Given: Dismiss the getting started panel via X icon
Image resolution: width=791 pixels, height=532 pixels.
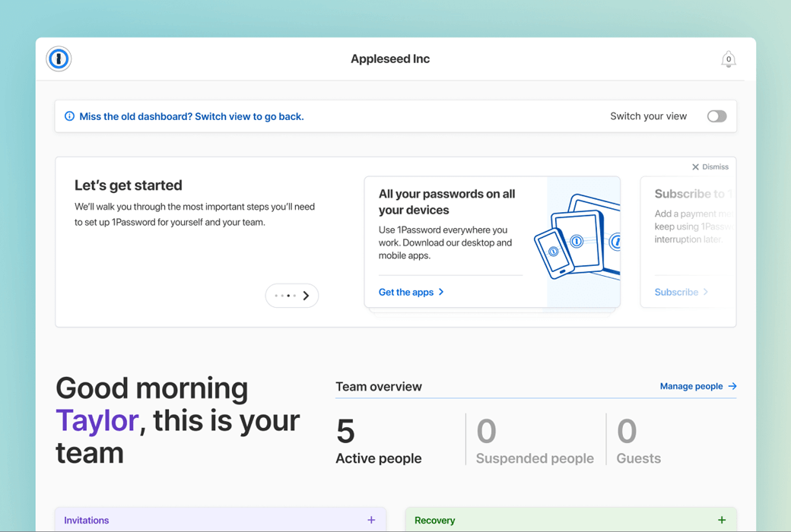Looking at the screenshot, I should coord(694,166).
